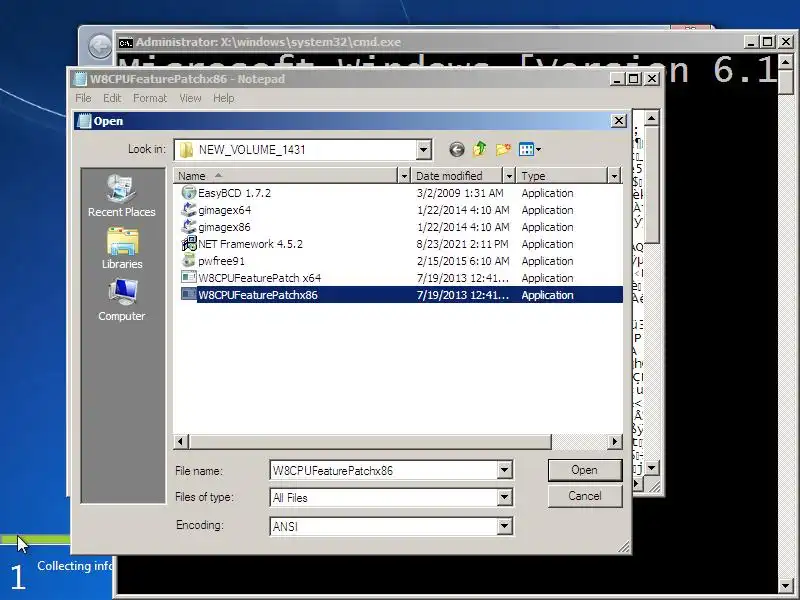Open the Date modified column filter dropdown
Screen dimensions: 800x600
(x=509, y=176)
